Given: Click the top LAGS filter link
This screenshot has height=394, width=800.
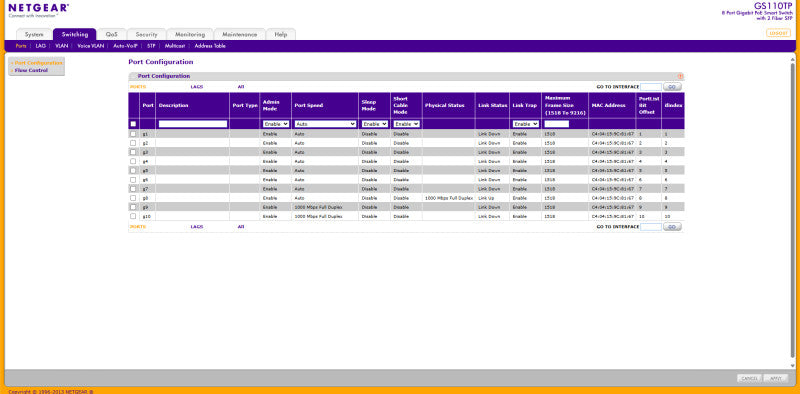Looking at the screenshot, I should click(x=196, y=87).
